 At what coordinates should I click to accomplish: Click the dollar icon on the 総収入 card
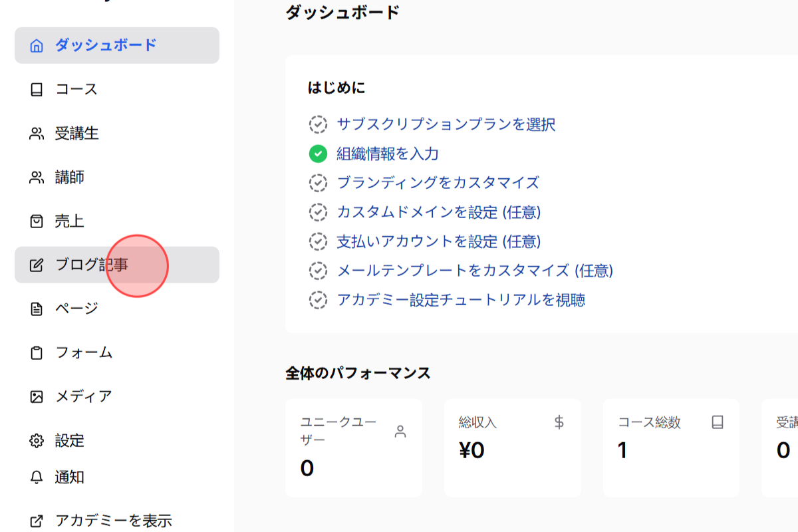pyautogui.click(x=558, y=422)
